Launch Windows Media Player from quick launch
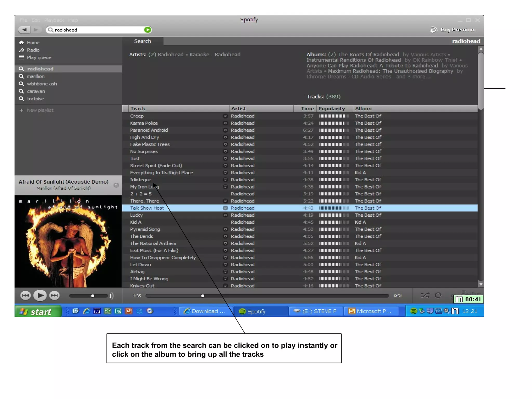Image resolution: width=532 pixels, height=399 pixels. click(150, 311)
